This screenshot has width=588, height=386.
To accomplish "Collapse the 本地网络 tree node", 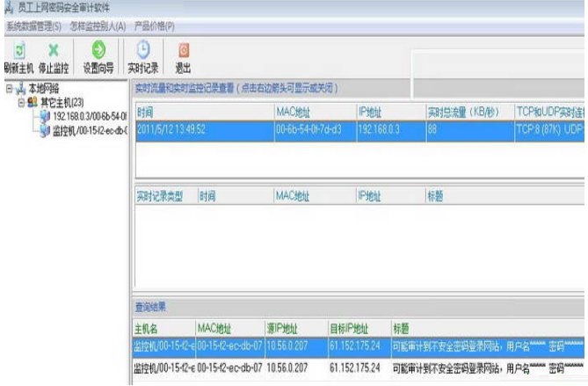I will (x=9, y=89).
